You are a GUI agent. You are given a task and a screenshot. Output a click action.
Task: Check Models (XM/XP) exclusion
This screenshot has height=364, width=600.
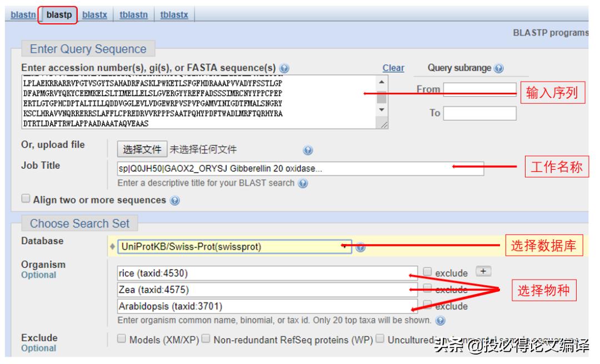[121, 338]
